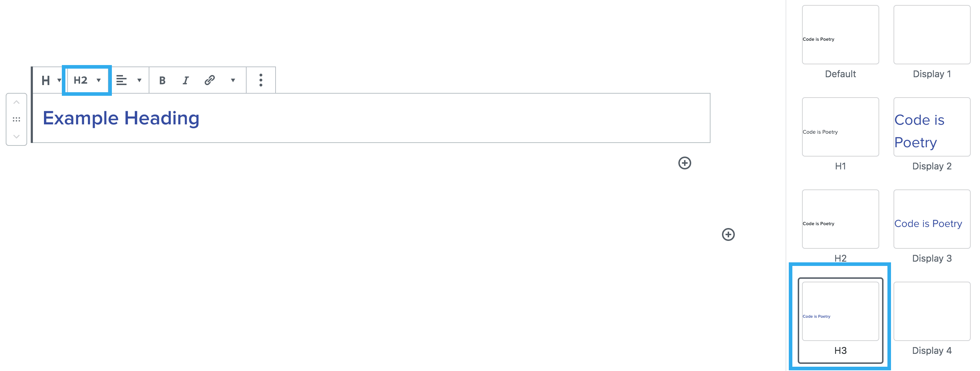Insert a link in the heading
The height and width of the screenshot is (371, 980).
pos(210,80)
